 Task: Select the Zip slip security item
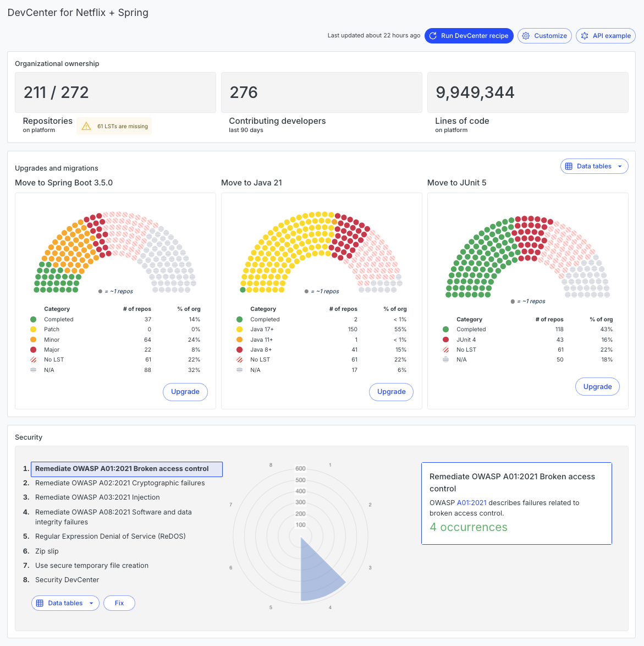tap(47, 551)
